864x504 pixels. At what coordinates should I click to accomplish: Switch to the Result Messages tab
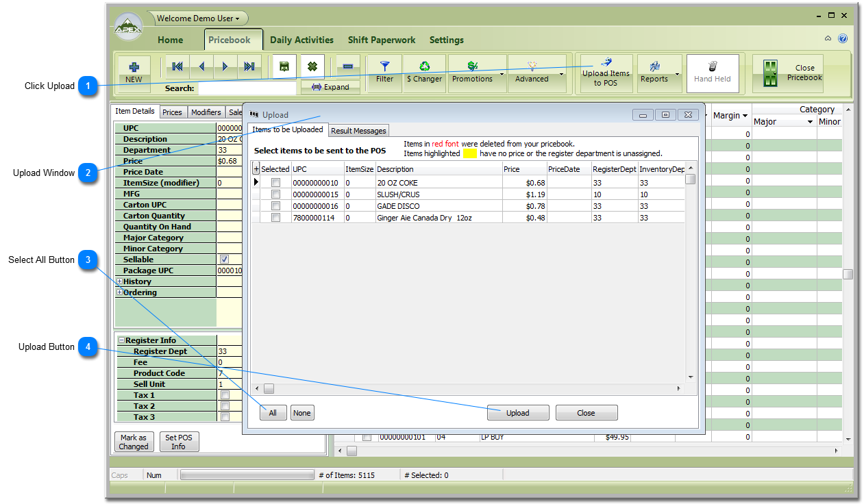pyautogui.click(x=358, y=131)
